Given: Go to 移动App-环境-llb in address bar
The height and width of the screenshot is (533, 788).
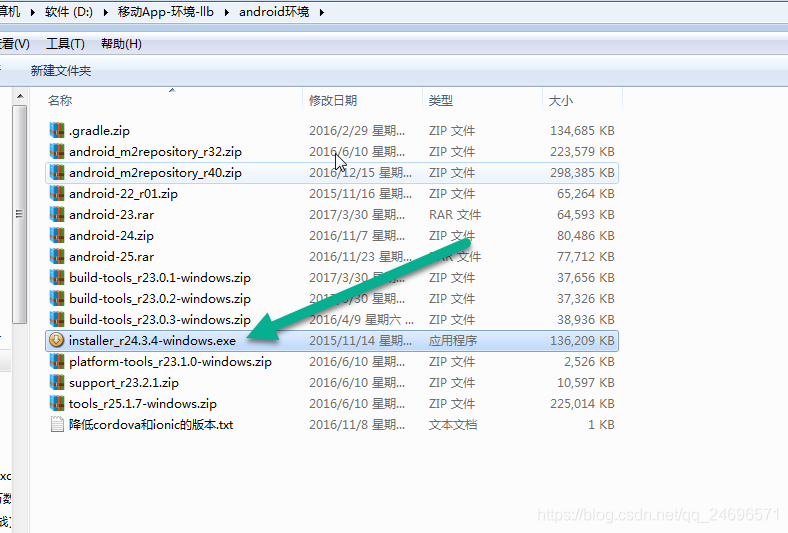Looking at the screenshot, I should pyautogui.click(x=166, y=12).
